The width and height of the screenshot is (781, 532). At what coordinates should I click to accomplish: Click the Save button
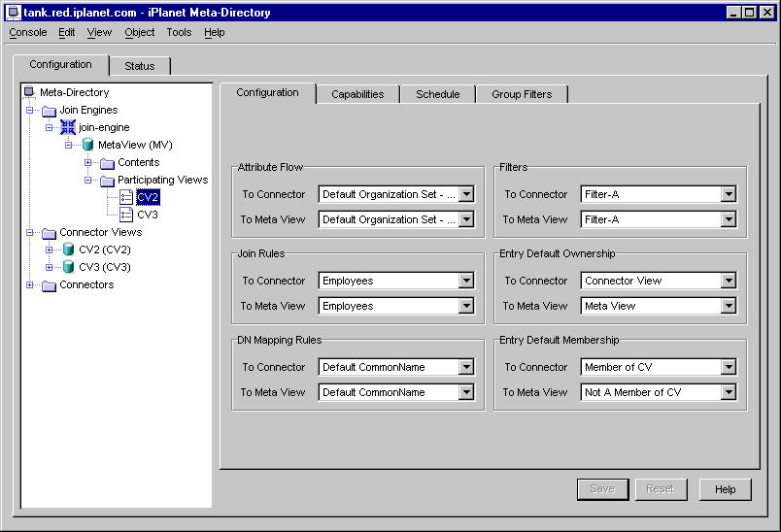point(602,489)
